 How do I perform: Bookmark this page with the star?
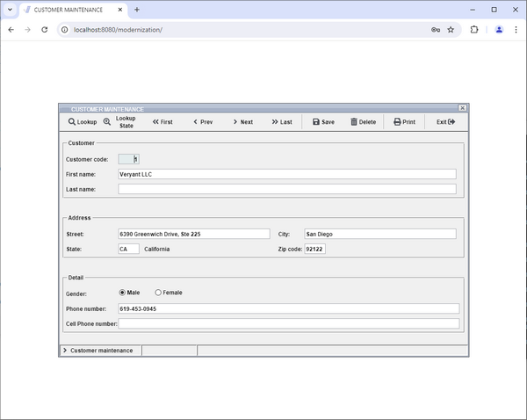tap(451, 29)
